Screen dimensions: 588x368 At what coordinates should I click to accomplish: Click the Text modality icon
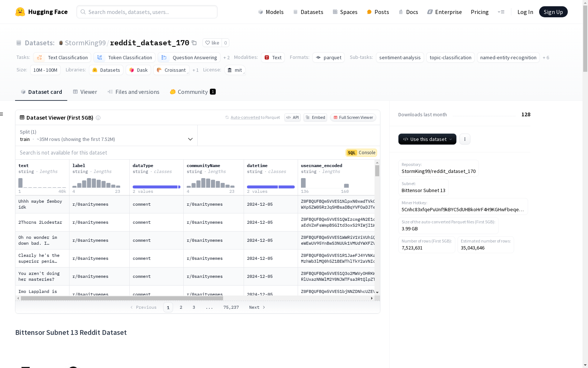(x=267, y=58)
